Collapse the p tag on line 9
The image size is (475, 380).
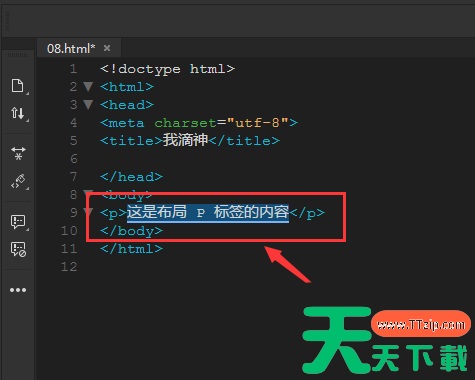pos(88,212)
